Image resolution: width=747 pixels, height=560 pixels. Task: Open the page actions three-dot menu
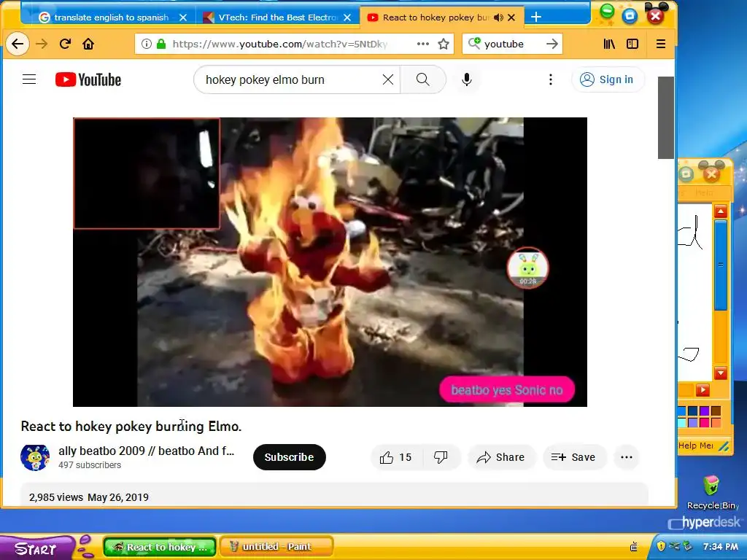[423, 44]
